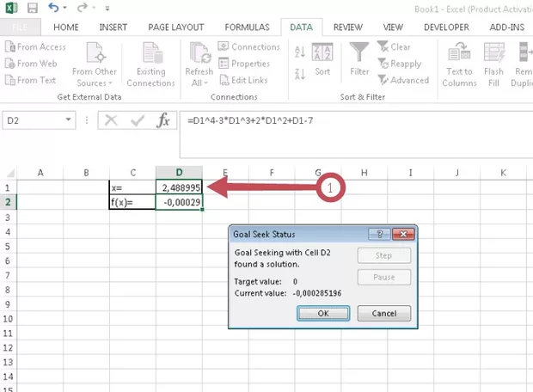
Task: Click the From Access icon
Action: coord(10,47)
